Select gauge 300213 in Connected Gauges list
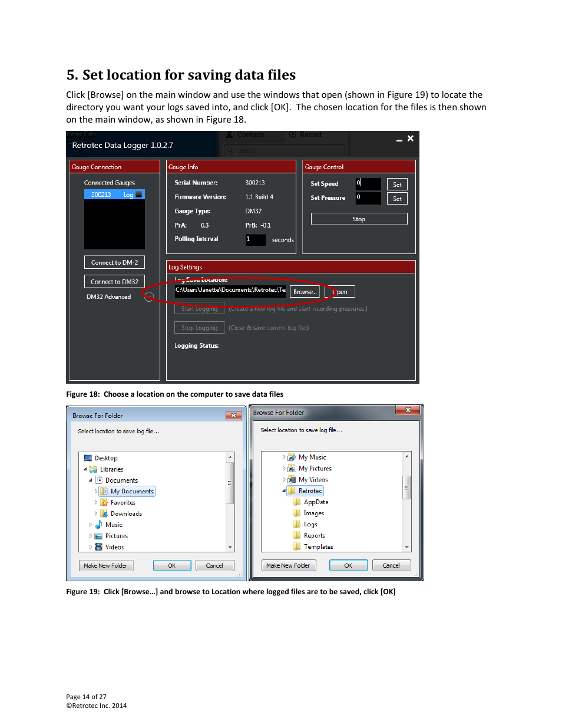 pos(114,195)
